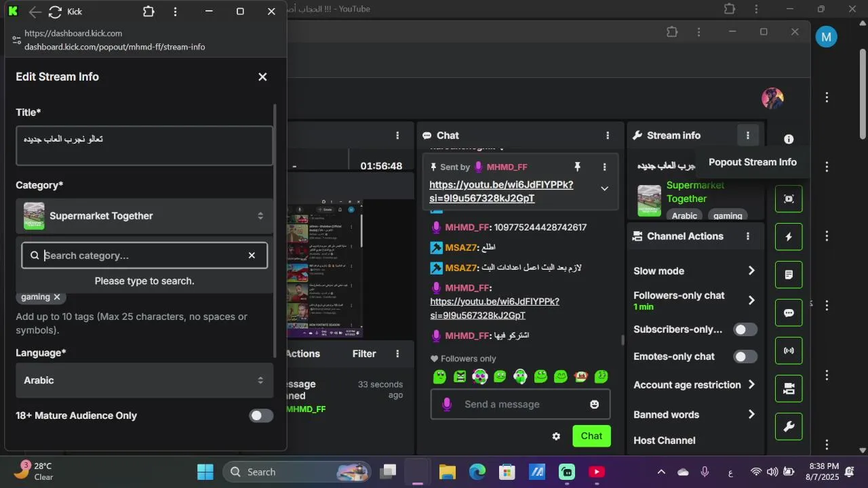Reload the Kick popup page
The image size is (868, 488).
point(56,12)
